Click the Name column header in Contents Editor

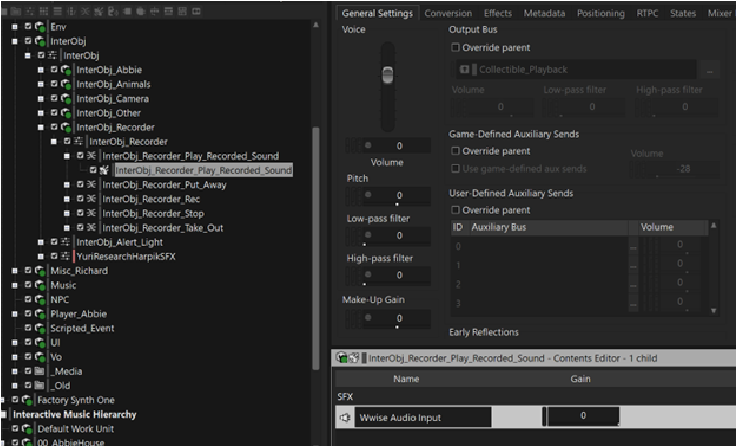[406, 379]
